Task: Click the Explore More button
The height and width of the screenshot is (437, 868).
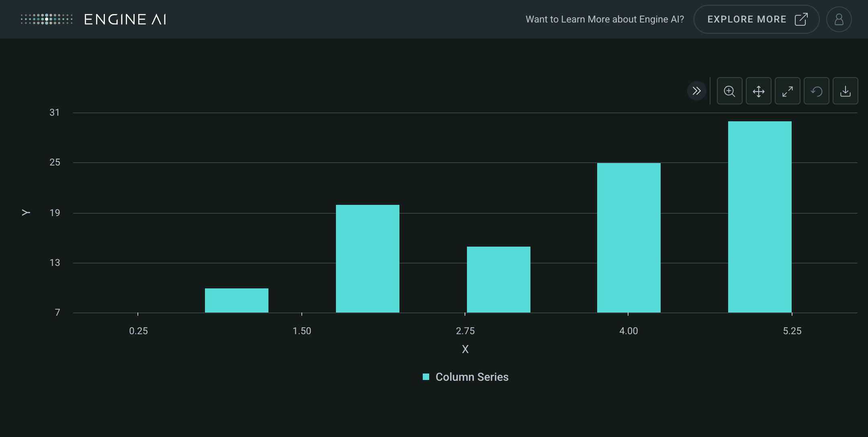Action: (x=756, y=19)
